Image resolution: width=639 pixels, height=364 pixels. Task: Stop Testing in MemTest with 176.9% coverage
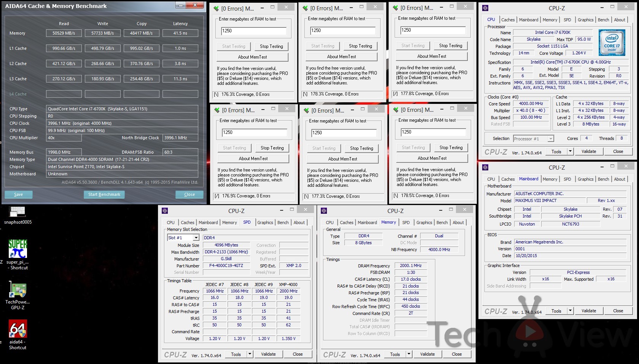(x=272, y=148)
